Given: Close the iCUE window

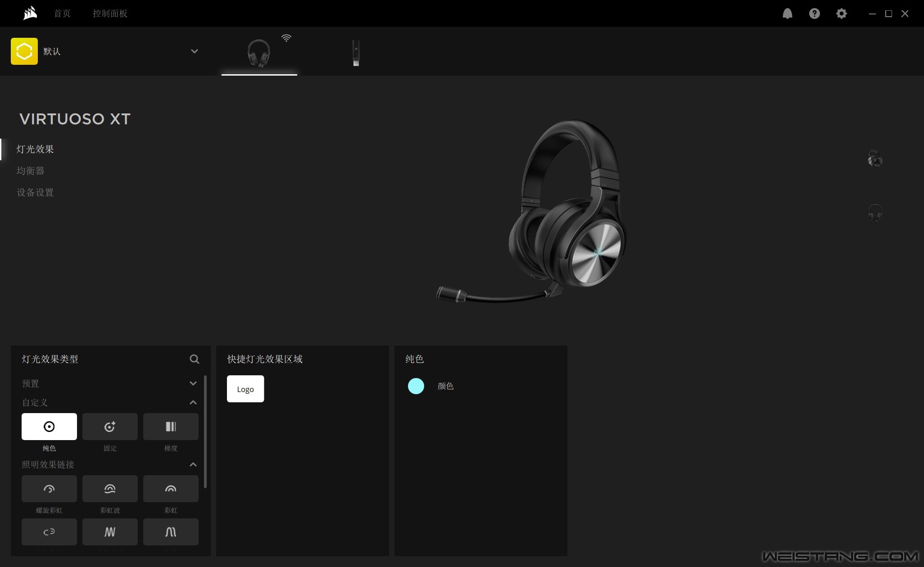Looking at the screenshot, I should pos(905,13).
